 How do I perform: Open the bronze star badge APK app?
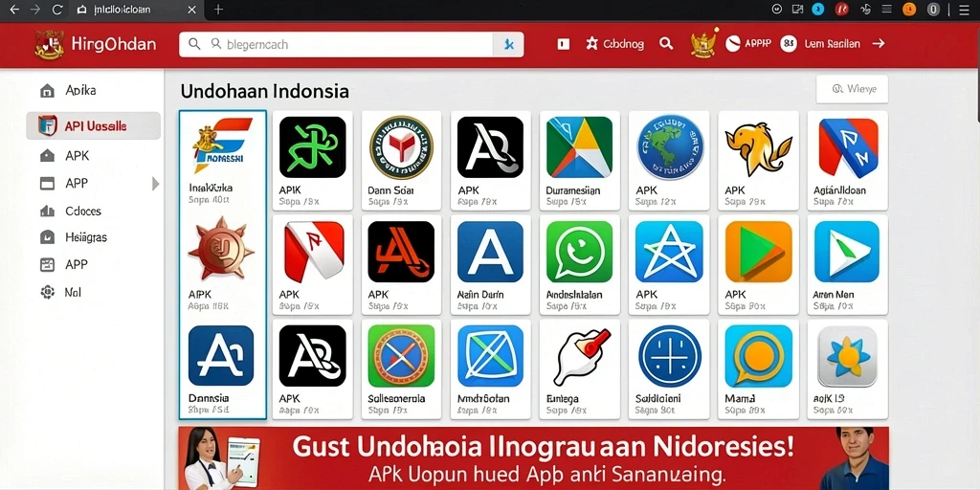(222, 262)
